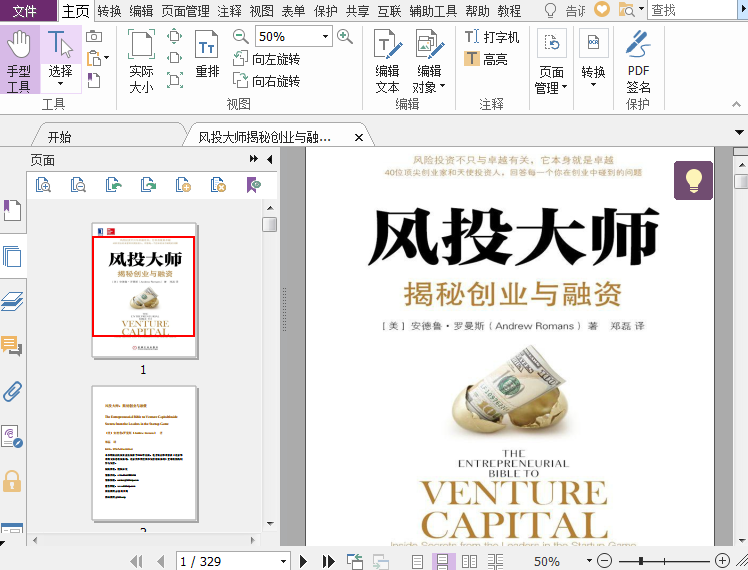Click the snapshot camera icon

[94, 36]
